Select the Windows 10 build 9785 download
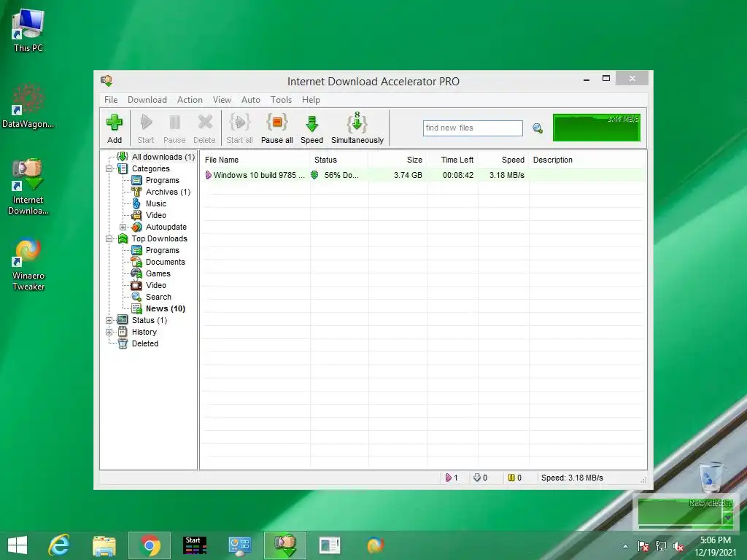 pos(255,175)
